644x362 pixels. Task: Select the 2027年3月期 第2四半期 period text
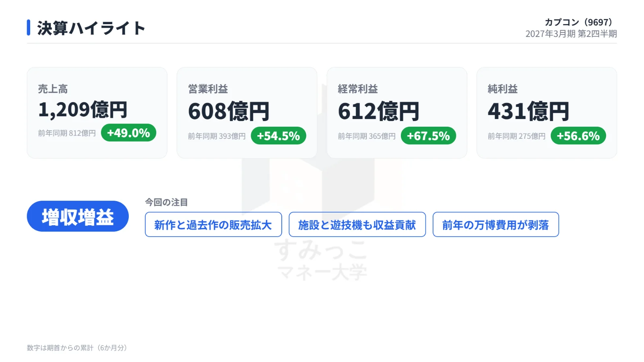pyautogui.click(x=571, y=34)
